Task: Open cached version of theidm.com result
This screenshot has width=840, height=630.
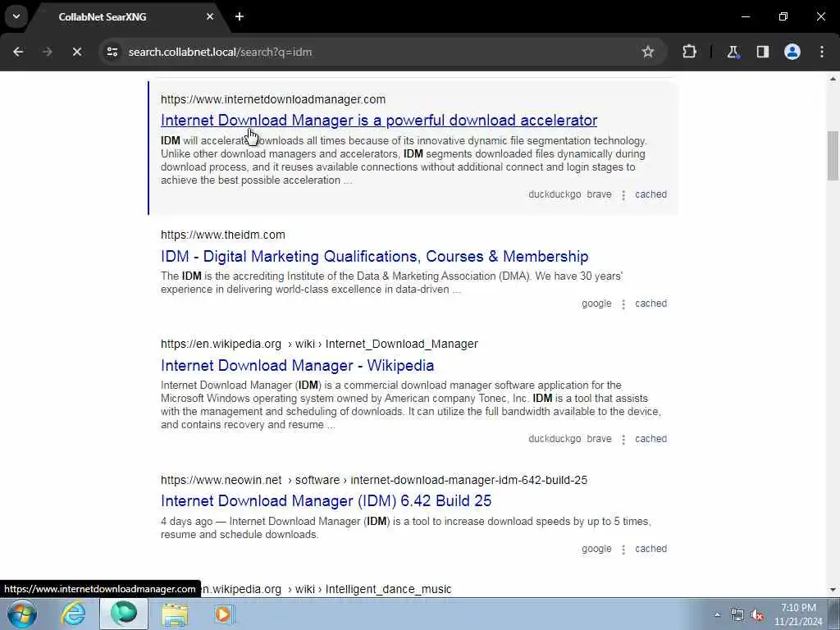Action: pyautogui.click(x=651, y=304)
